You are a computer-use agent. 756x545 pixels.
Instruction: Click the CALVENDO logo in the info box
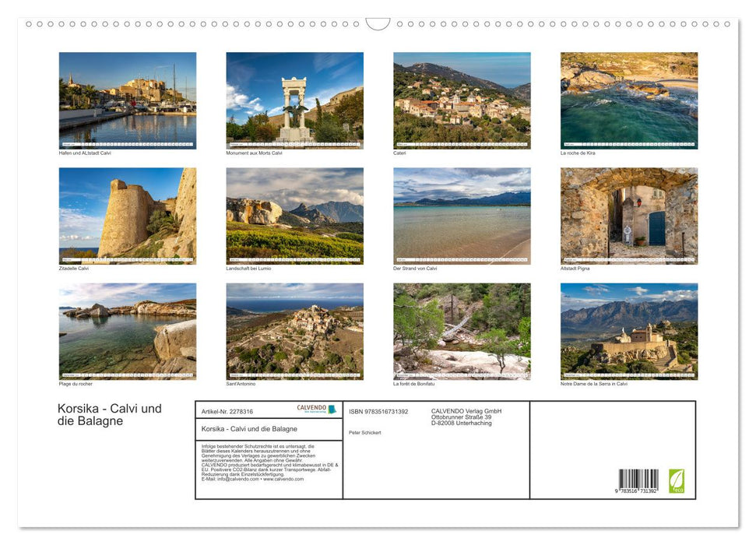point(311,408)
